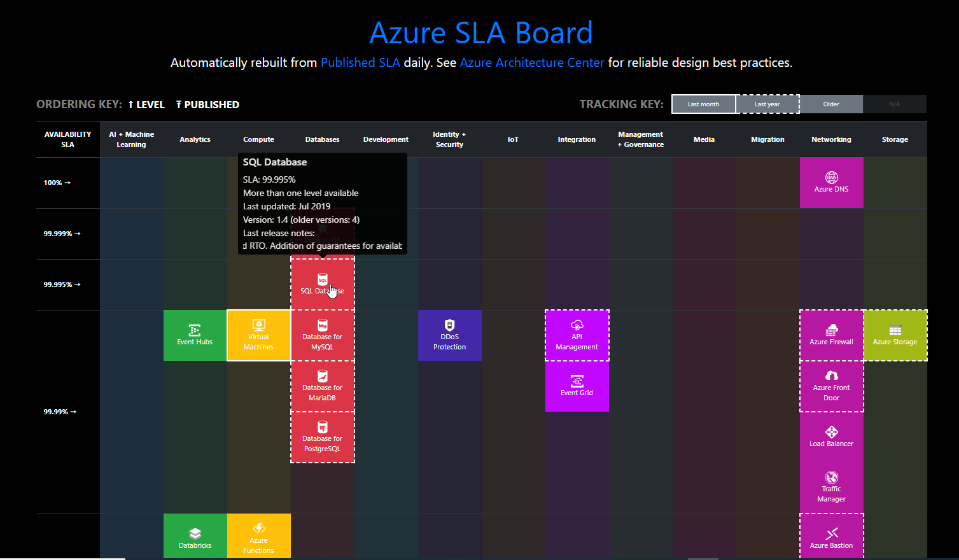The width and height of the screenshot is (959, 560).
Task: Select the SQL Database tile
Action: point(322,284)
